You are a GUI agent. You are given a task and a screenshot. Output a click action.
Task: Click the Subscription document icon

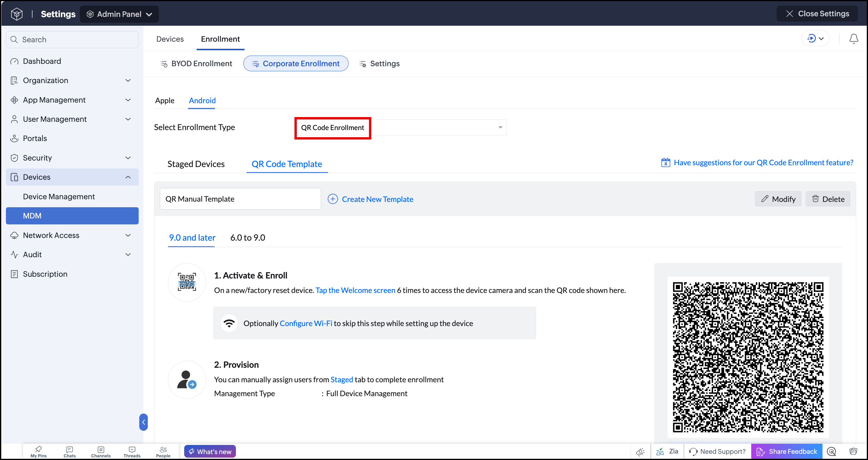coord(14,274)
